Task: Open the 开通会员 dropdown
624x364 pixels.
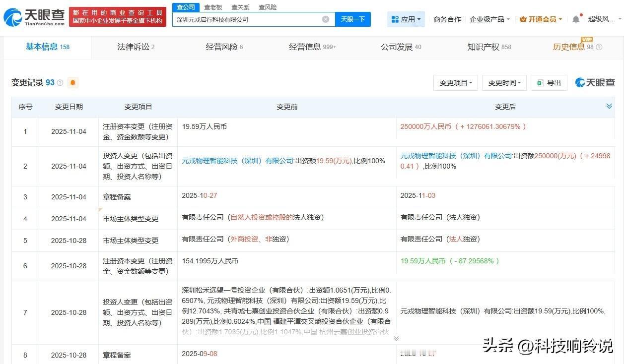Action: pos(541,19)
